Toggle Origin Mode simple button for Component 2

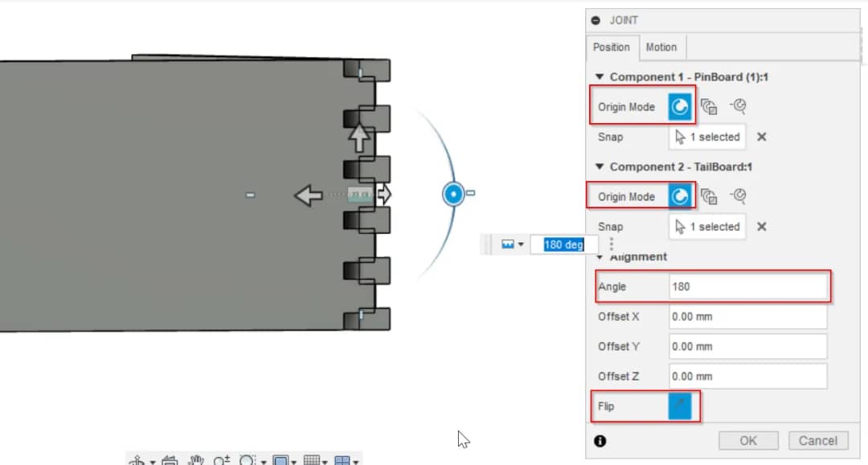[680, 196]
